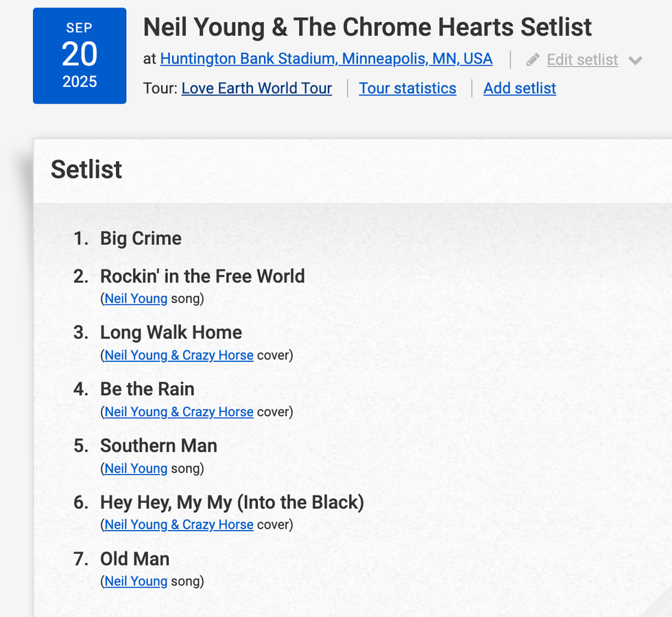Click Neil Young link under Rockin' in the Free World
The image size is (672, 617).
coord(136,299)
